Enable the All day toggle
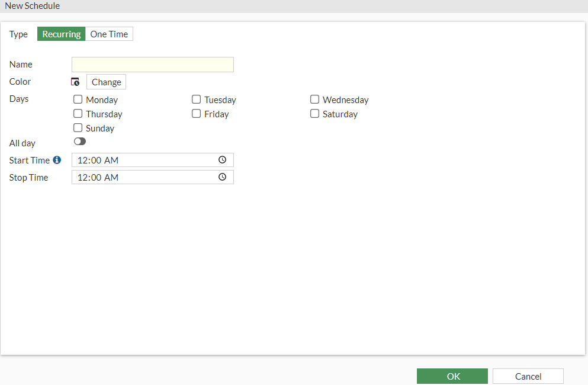The width and height of the screenshot is (588, 385). tap(80, 141)
